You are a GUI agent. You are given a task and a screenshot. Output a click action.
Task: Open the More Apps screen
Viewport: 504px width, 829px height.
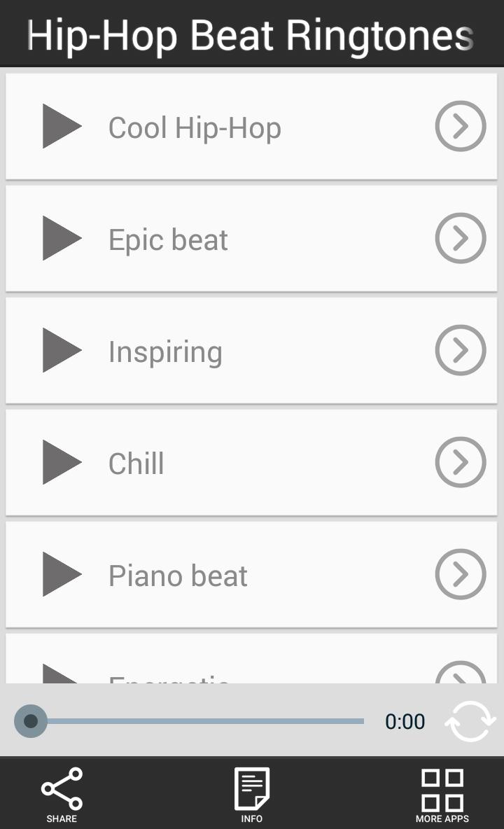point(441,792)
